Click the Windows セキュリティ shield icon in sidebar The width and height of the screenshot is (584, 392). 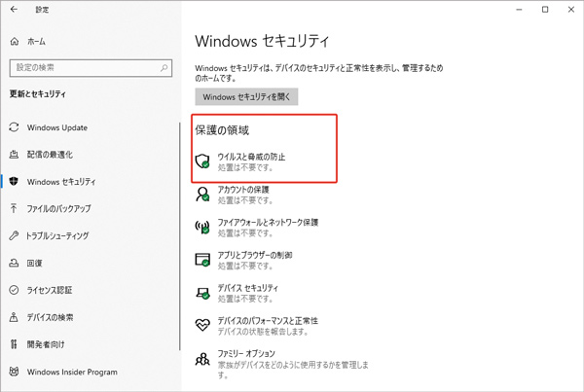click(14, 181)
